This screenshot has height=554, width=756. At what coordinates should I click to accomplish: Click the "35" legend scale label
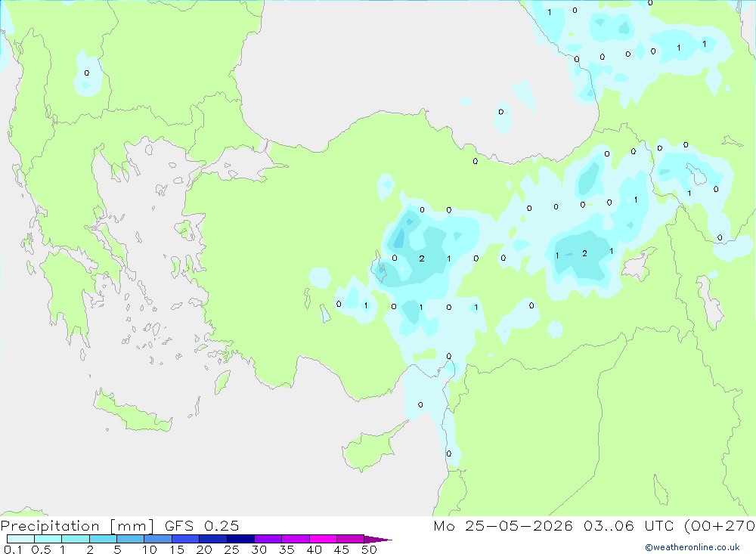[x=287, y=549]
